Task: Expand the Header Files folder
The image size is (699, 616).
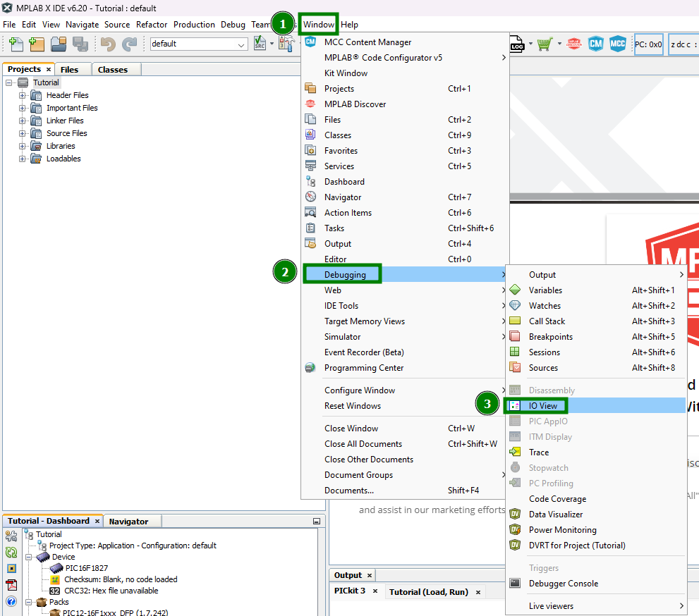Action: (x=22, y=95)
